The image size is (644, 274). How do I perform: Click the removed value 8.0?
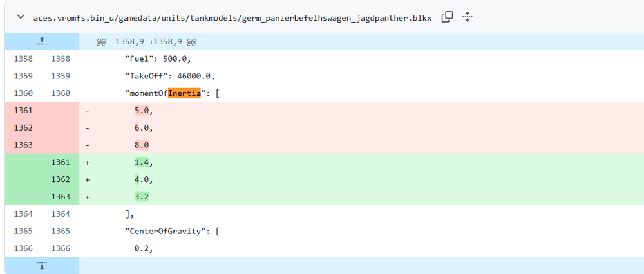[x=142, y=145]
